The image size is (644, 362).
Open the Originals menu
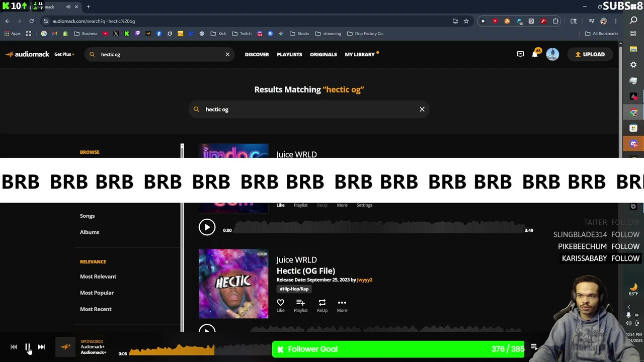click(x=323, y=54)
